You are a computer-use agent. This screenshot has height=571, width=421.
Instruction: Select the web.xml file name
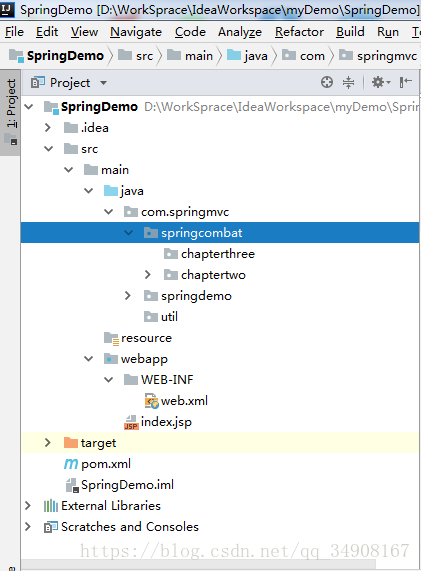tap(184, 401)
